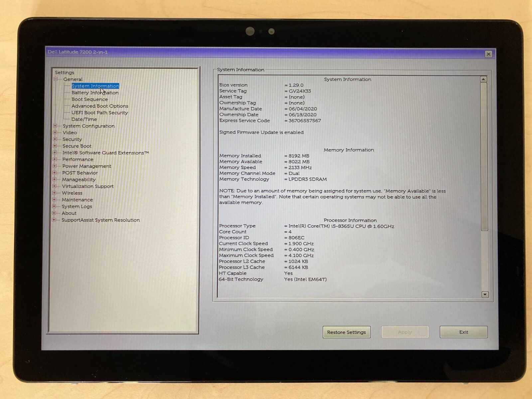Click the Restore Settings button

pos(346,332)
